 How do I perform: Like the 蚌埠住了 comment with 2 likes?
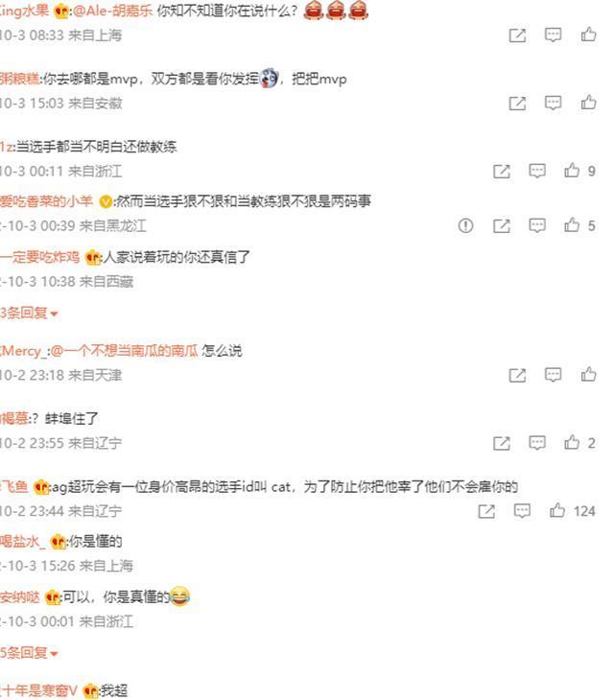pos(572,442)
